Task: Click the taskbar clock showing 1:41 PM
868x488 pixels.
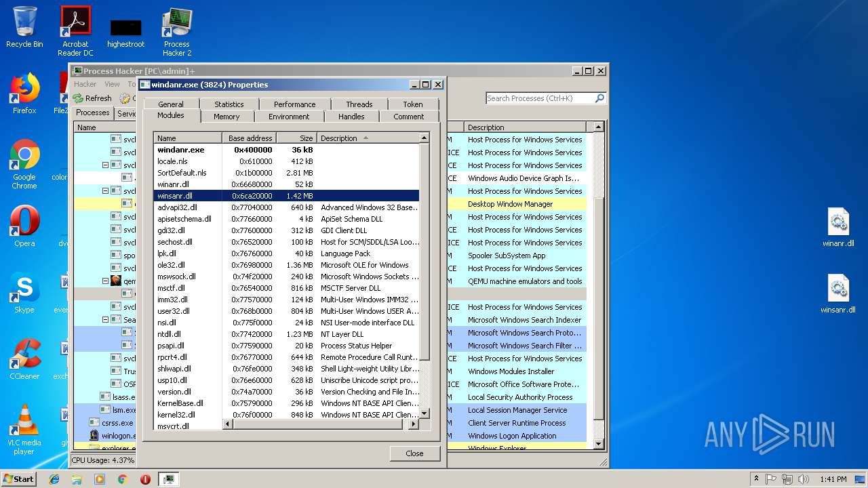Action: pyautogui.click(x=833, y=479)
